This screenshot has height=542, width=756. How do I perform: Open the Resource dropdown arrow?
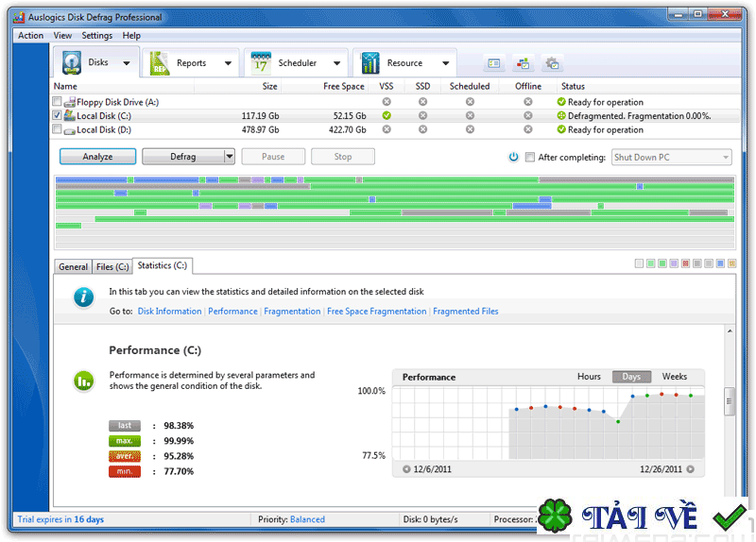445,63
